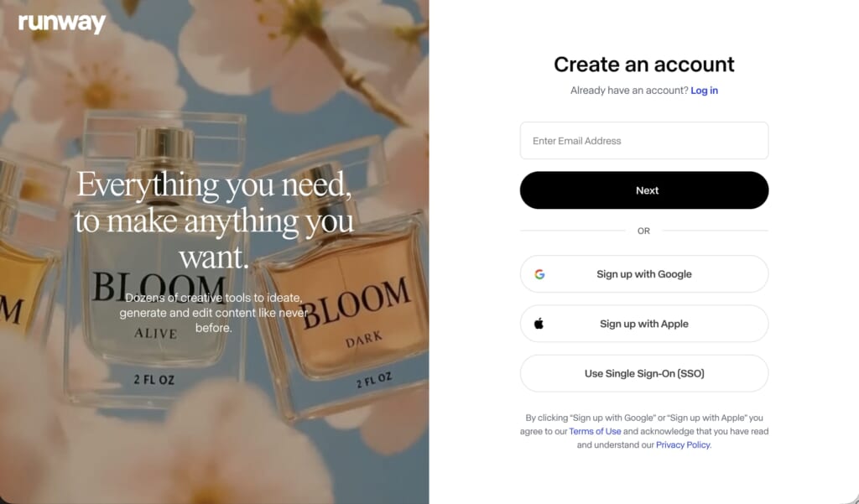Image resolution: width=859 pixels, height=504 pixels.
Task: Click the OR divider label
Action: (x=643, y=231)
